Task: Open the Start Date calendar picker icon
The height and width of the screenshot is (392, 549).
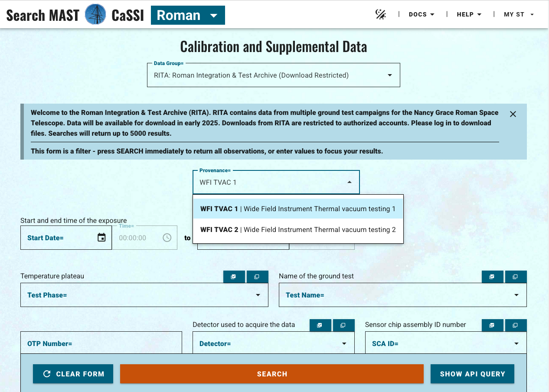Action: [x=101, y=238]
